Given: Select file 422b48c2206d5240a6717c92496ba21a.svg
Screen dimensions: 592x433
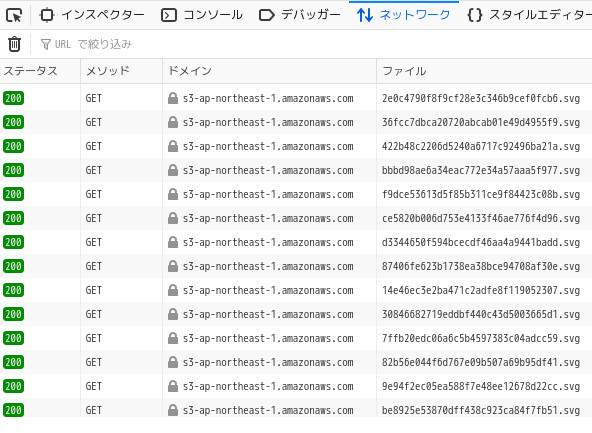Looking at the screenshot, I should (481, 146).
